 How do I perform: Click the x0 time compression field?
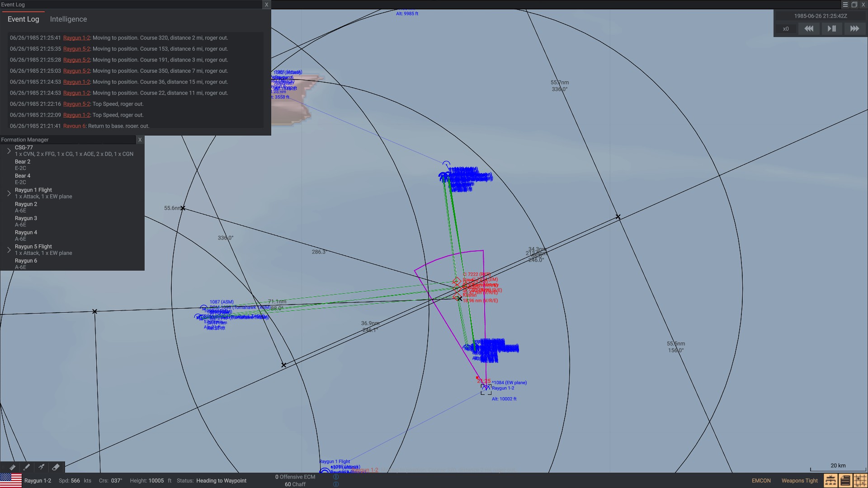pos(786,29)
